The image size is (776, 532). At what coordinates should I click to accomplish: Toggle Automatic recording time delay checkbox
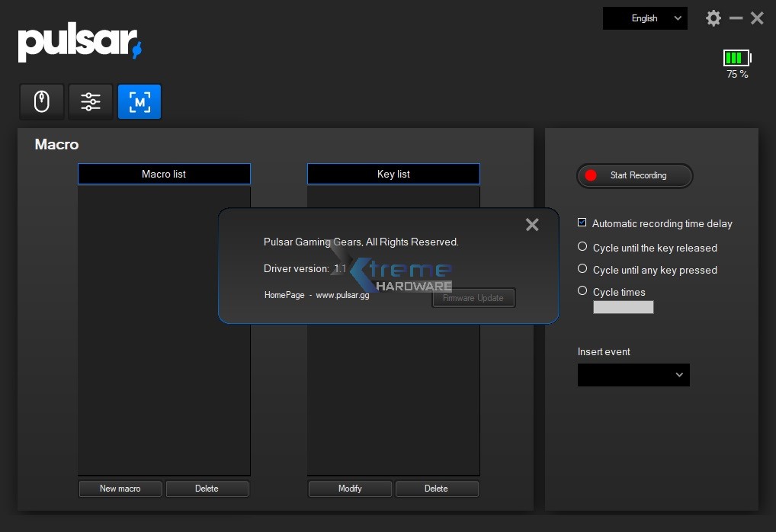point(582,223)
